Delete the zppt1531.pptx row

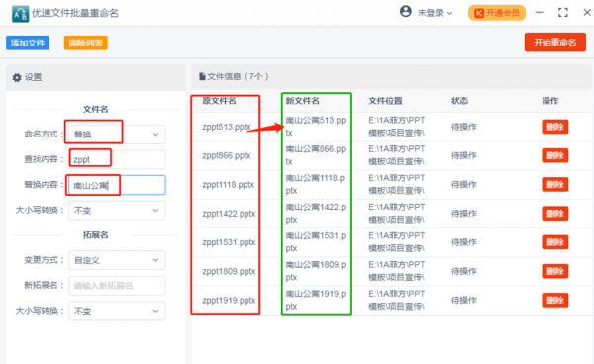click(555, 242)
